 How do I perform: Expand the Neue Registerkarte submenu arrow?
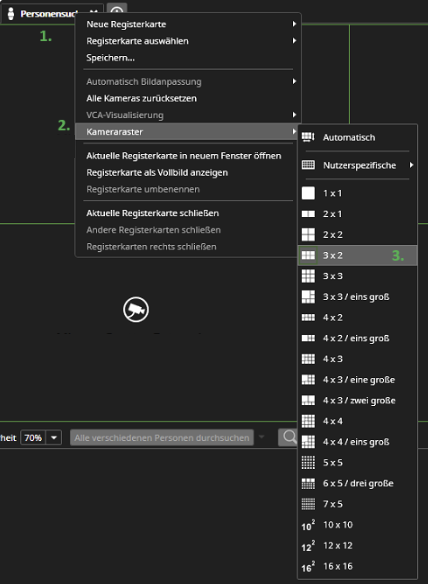294,24
